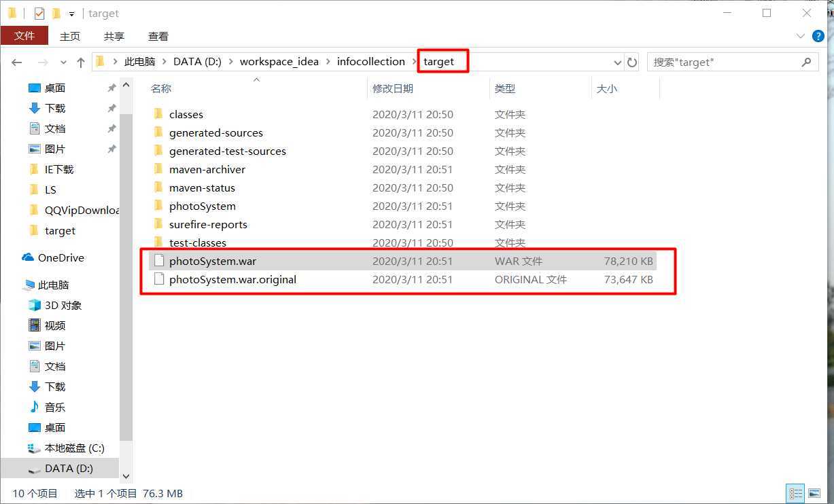The height and width of the screenshot is (504, 834).
Task: Switch to the 共享 ribbon tab
Action: tap(114, 36)
